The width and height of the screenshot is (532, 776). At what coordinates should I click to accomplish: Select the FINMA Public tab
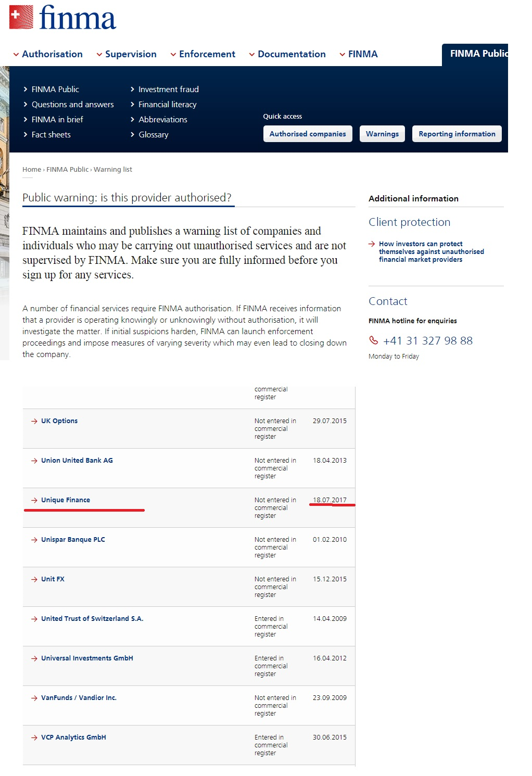(x=477, y=54)
